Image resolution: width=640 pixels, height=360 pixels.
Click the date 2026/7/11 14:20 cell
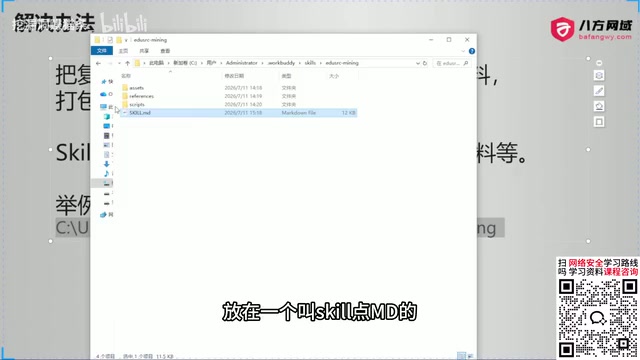243,104
